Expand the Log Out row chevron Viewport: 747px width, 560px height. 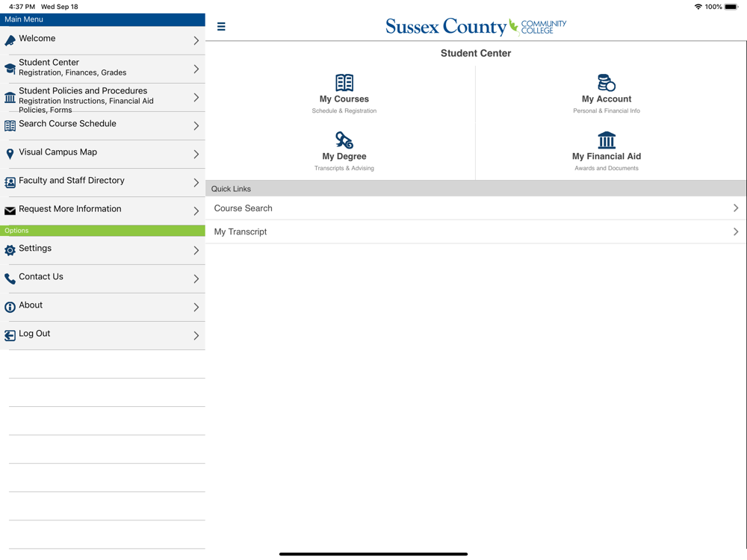coord(196,336)
